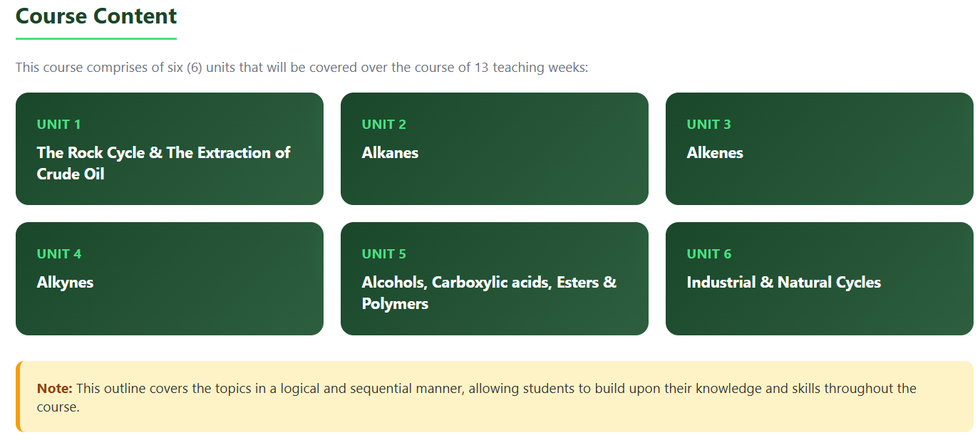Select the Alkenes card title
The width and height of the screenshot is (980, 440).
click(x=715, y=153)
